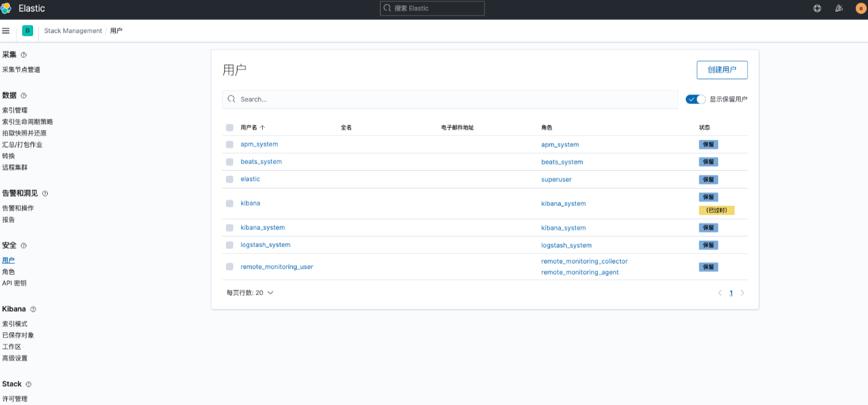Check the elastic row checkbox

click(x=230, y=179)
